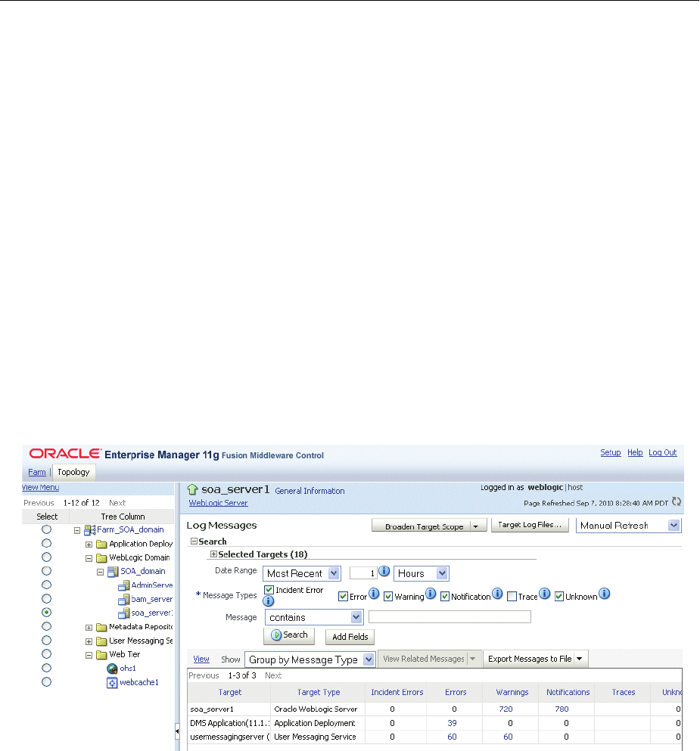The height and width of the screenshot is (751, 700).
Task: Open info icon beside Warning checkbox
Action: (x=431, y=594)
